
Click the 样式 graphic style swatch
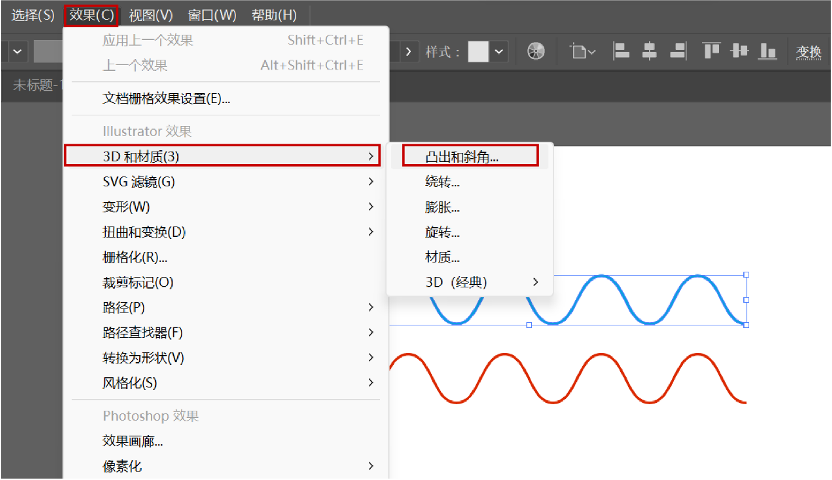point(478,51)
